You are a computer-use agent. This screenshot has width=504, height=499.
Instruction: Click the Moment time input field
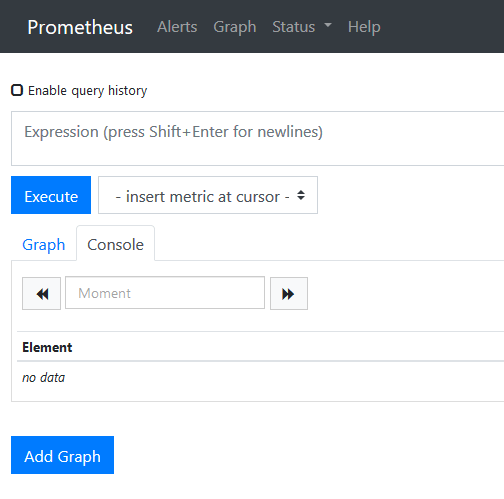[x=165, y=293]
